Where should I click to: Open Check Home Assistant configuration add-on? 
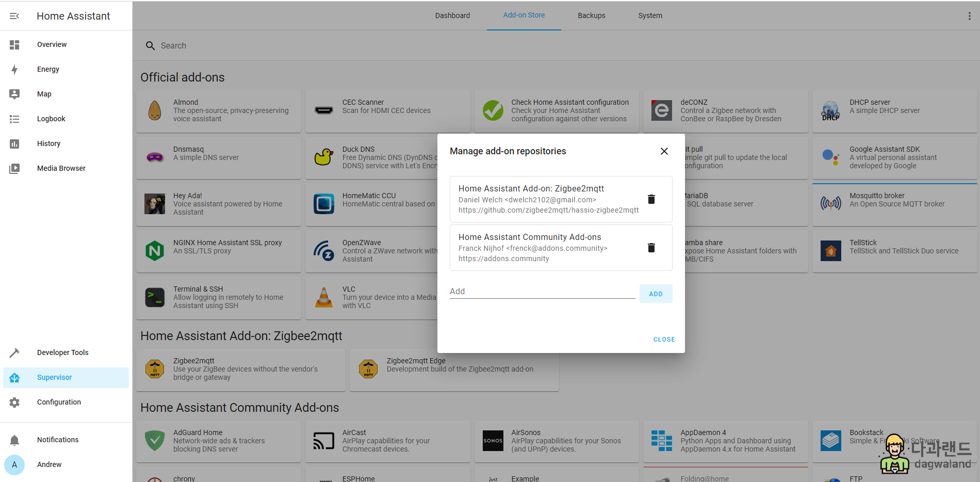point(557,111)
